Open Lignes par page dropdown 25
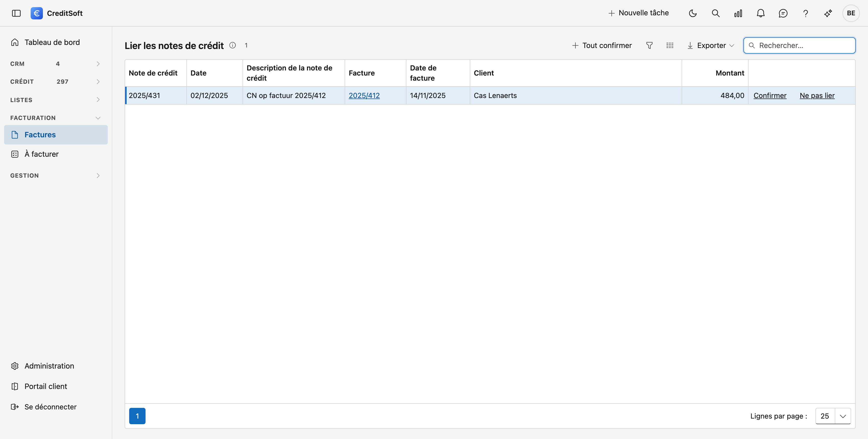 tap(833, 416)
